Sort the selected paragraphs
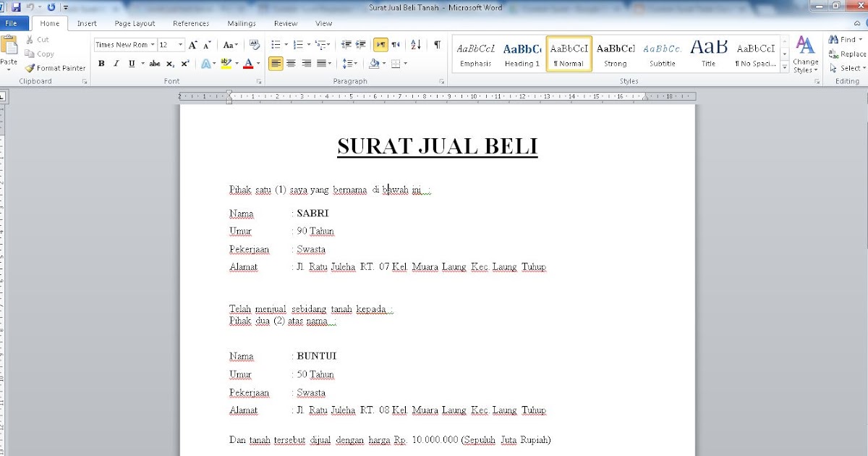Viewport: 868px width, 456px height. tap(414, 44)
